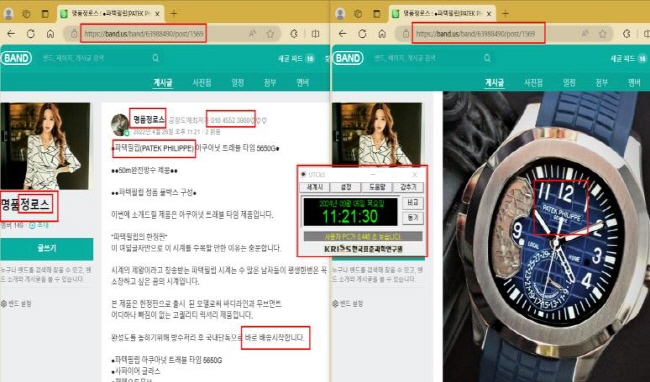Click the reload icon in right browser window
The height and width of the screenshot is (382, 650).
coord(362,34)
